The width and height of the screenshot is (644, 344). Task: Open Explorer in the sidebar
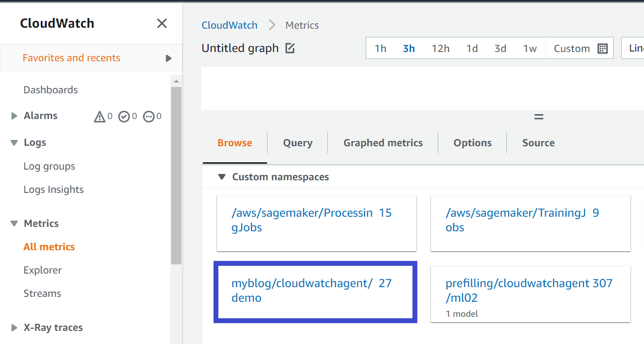(x=43, y=270)
